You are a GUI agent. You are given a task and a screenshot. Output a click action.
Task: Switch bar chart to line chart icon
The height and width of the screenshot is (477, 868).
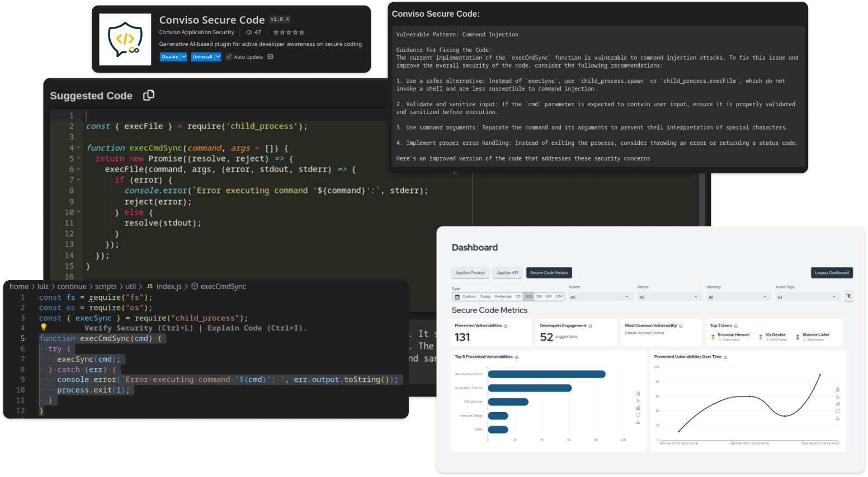638,400
